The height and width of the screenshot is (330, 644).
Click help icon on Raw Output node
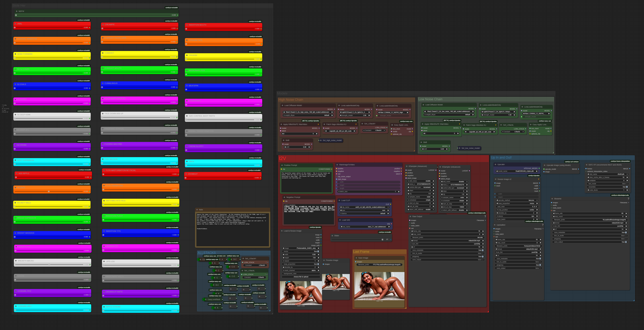485,216
